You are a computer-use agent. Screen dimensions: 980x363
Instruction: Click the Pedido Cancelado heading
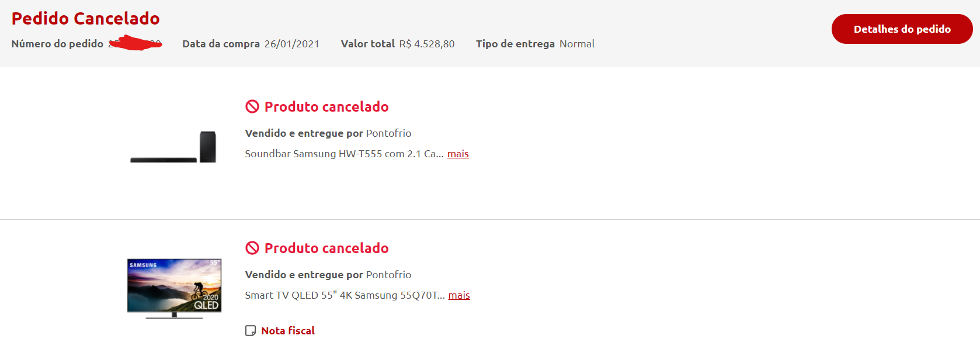[x=85, y=18]
